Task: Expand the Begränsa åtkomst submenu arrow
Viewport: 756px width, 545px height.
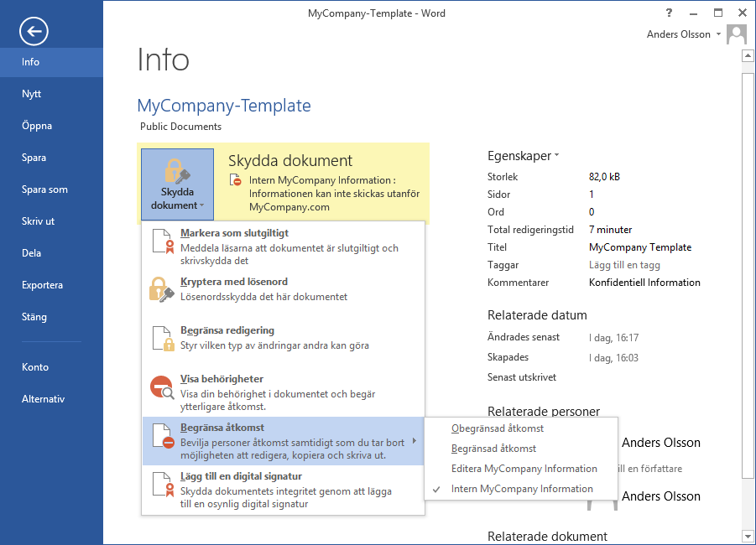Action: coord(414,441)
